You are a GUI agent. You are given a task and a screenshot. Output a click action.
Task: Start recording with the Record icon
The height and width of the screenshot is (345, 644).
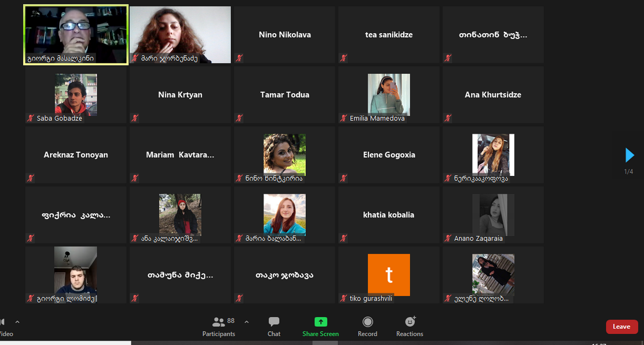[x=368, y=322]
